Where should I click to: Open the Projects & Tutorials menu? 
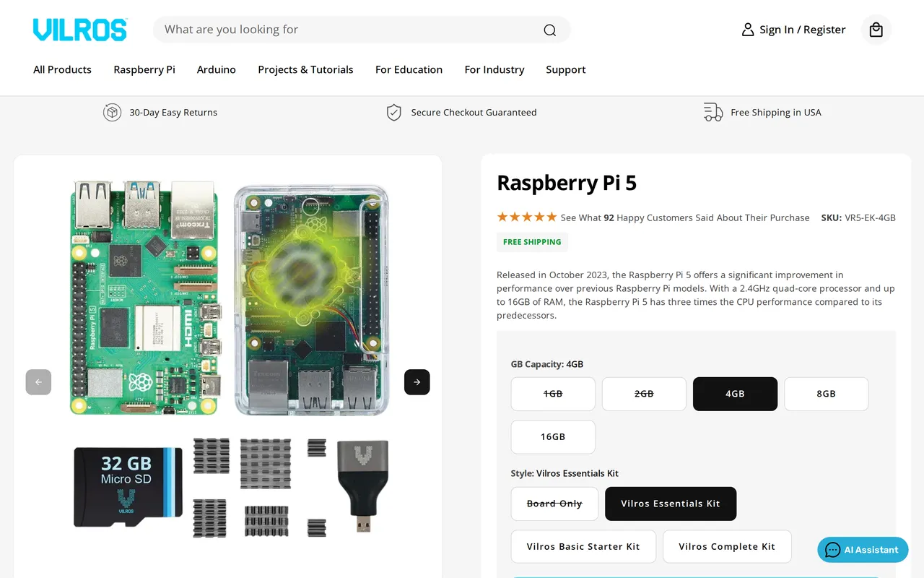coord(305,69)
